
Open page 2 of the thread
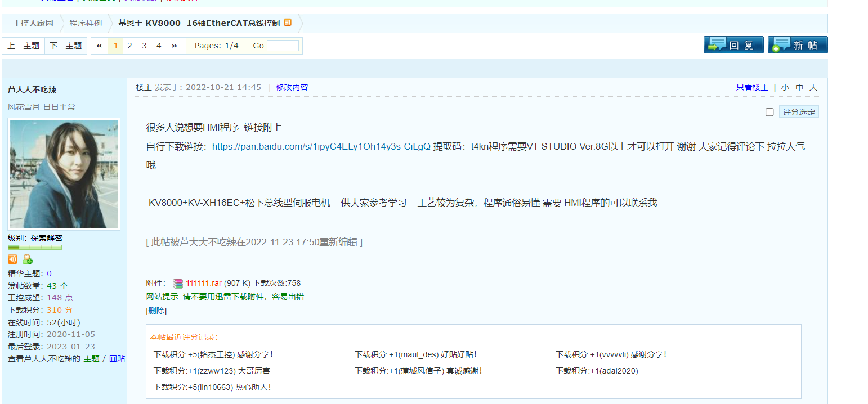point(129,46)
